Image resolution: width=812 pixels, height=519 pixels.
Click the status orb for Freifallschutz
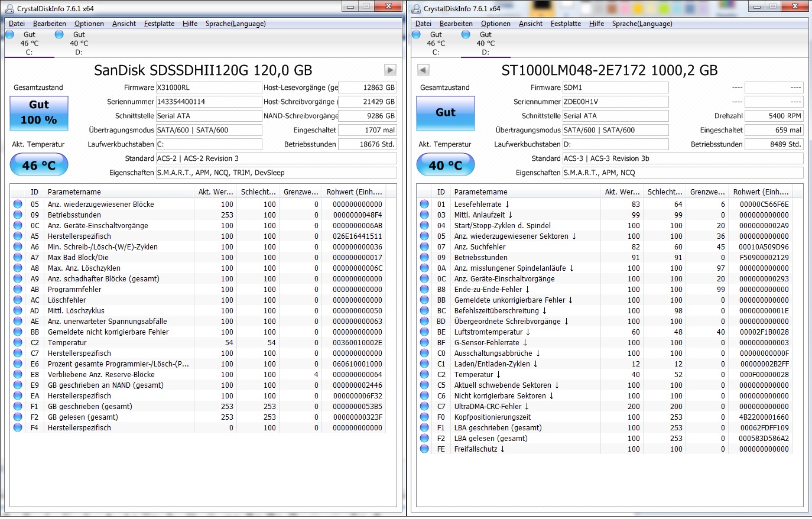click(424, 449)
